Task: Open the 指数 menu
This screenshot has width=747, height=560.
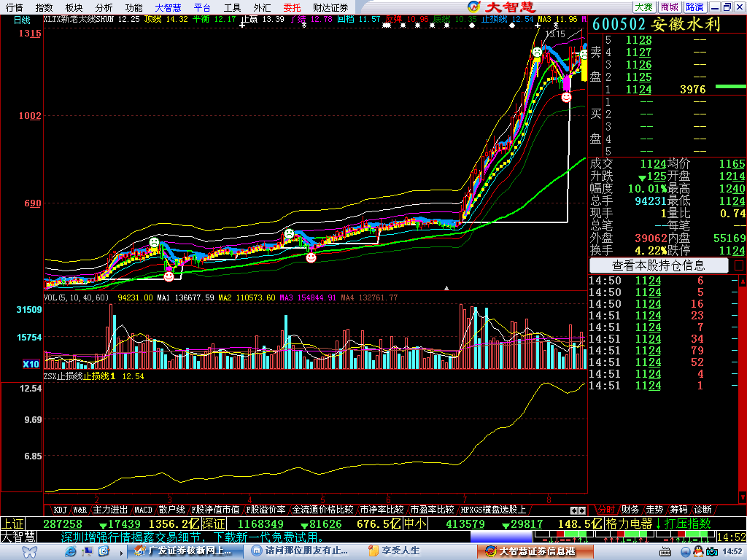Action: click(44, 7)
